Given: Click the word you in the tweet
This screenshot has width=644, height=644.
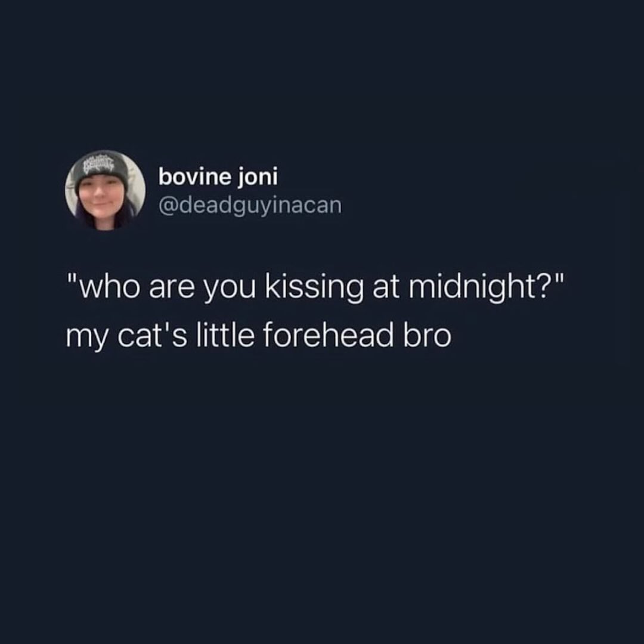Looking at the screenshot, I should coord(230,290).
